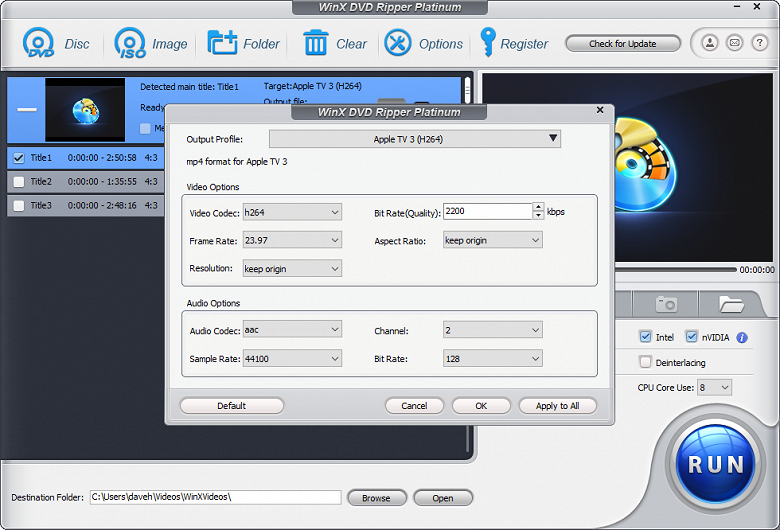Open an ISO Image file
Image resolution: width=780 pixels, height=530 pixels.
[130, 43]
